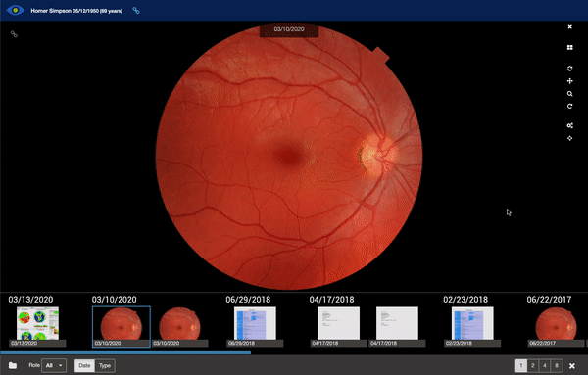Click the fit-to-screen diamond icon
588x375 pixels.
pyautogui.click(x=569, y=138)
